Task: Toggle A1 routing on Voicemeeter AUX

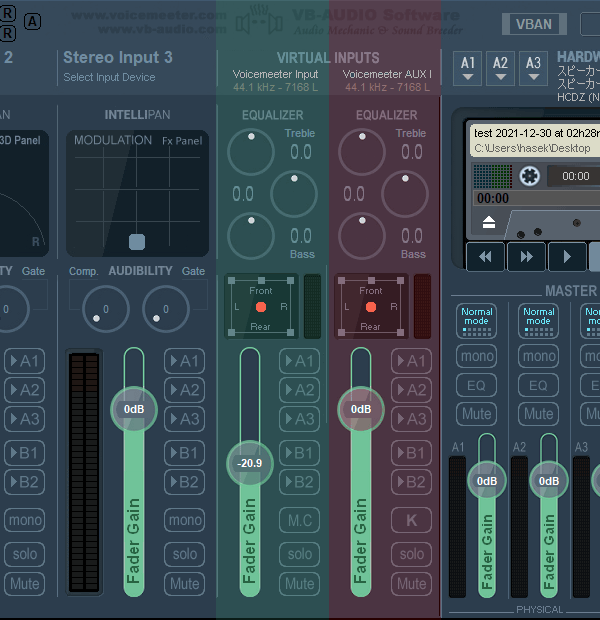Action: tap(411, 361)
